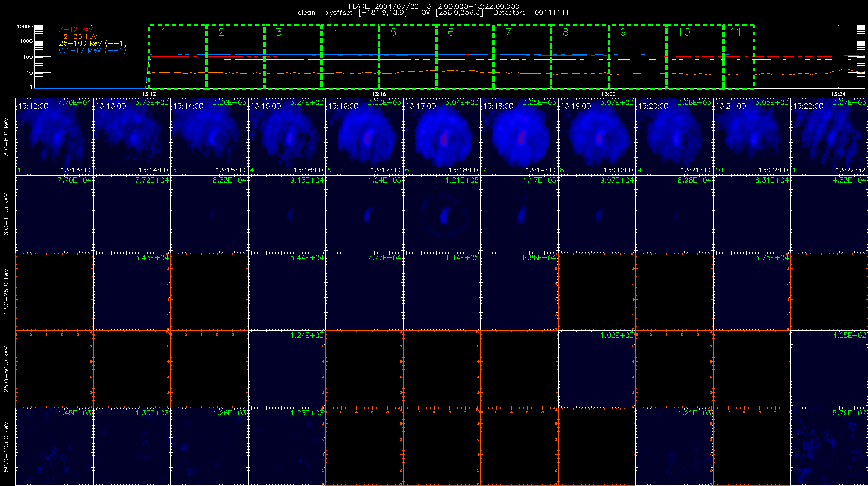Click the '6.0-12.0 keV' row label

[x=6, y=214]
